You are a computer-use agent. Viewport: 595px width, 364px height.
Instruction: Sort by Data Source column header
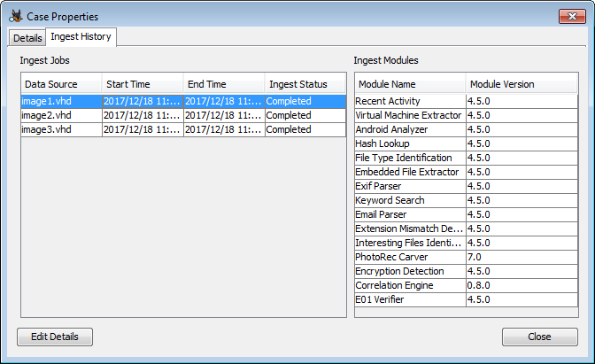coord(61,84)
